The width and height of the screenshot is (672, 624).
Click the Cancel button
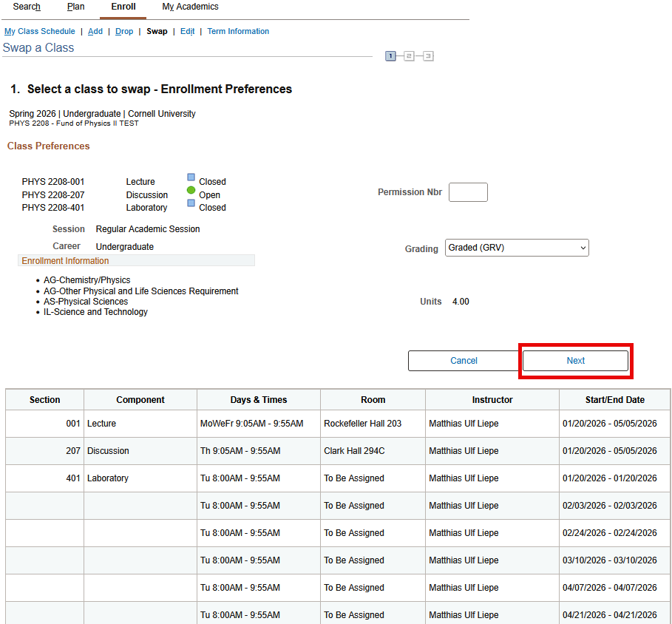click(x=463, y=361)
